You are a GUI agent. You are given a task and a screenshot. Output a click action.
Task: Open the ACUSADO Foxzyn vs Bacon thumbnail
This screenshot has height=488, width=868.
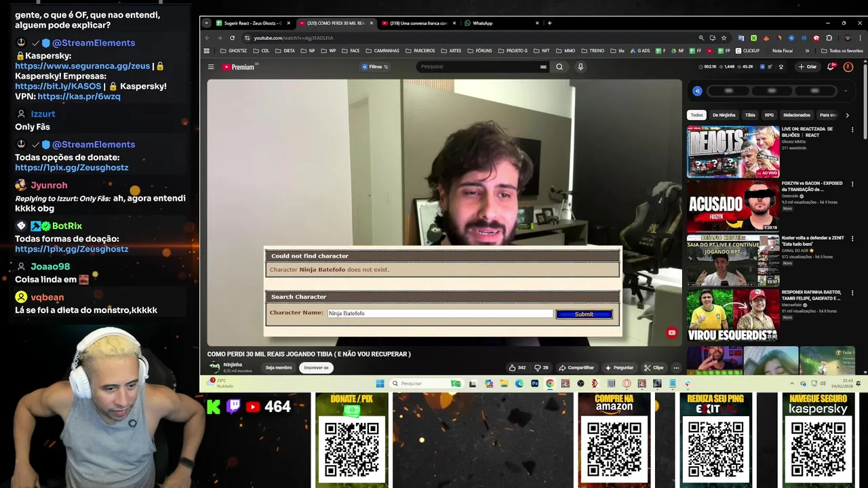[733, 205]
